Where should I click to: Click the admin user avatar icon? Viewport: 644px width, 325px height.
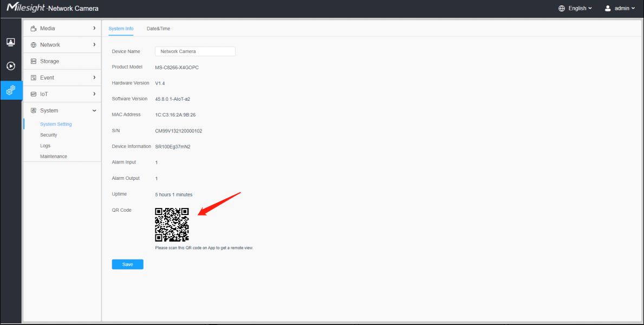click(x=608, y=8)
